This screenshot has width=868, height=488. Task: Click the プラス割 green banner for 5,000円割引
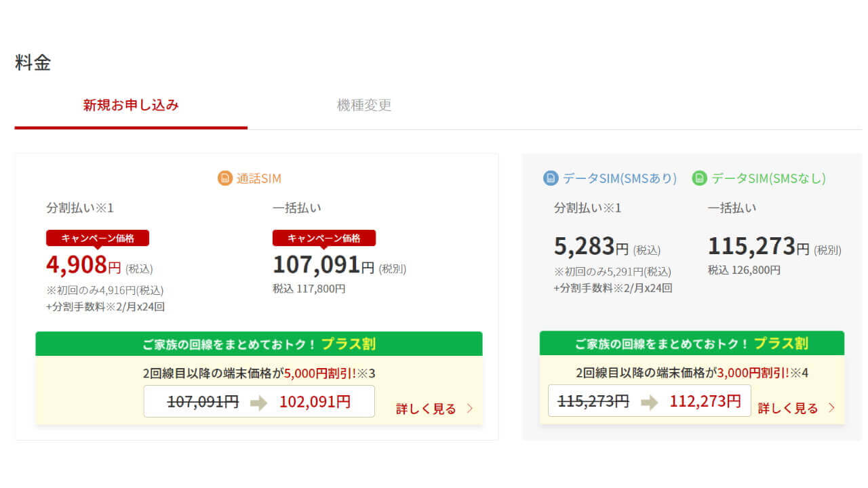coord(259,344)
